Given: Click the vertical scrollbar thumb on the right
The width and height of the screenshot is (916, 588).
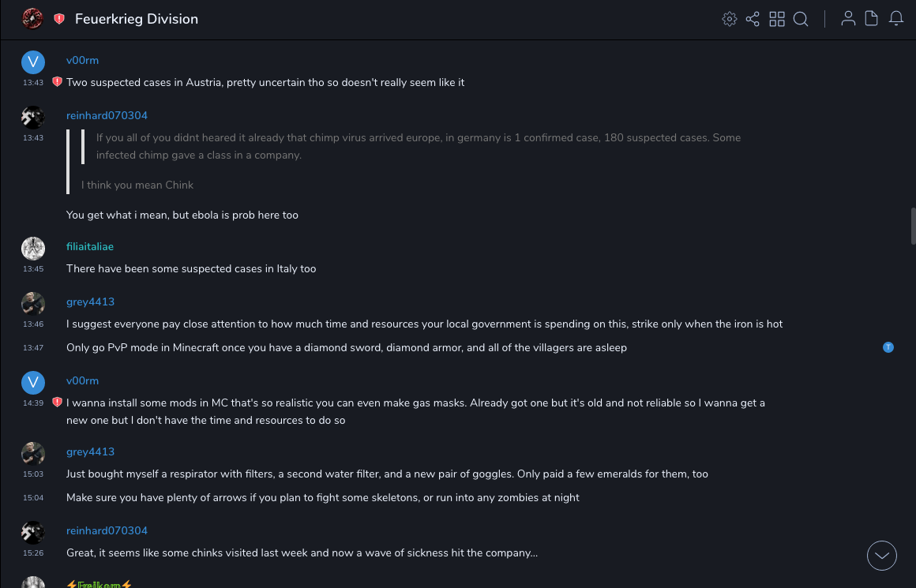Looking at the screenshot, I should click(x=913, y=227).
